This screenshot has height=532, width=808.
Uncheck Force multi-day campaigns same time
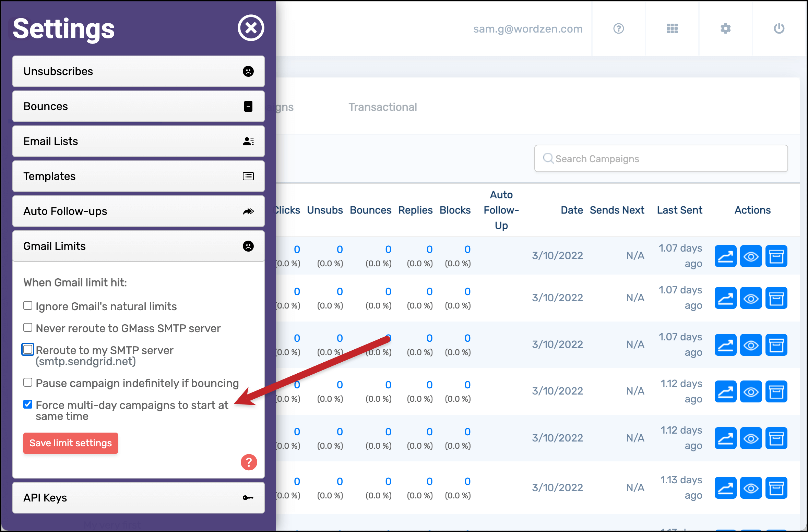(x=28, y=404)
